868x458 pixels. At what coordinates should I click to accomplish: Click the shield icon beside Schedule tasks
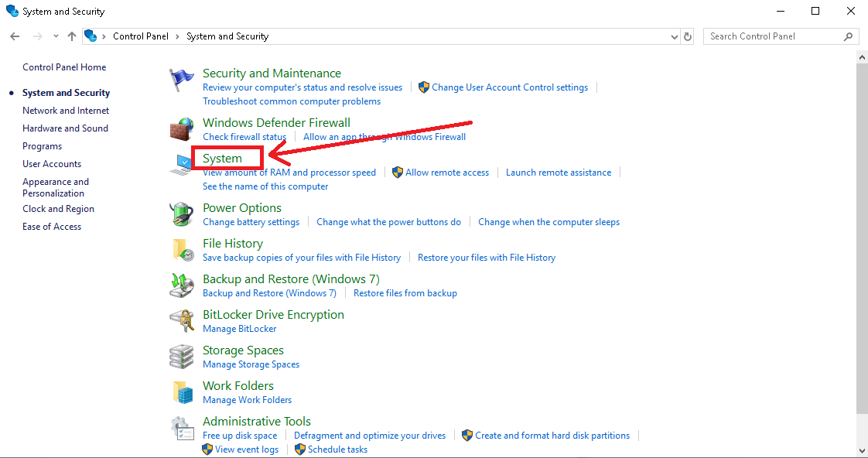click(x=300, y=449)
